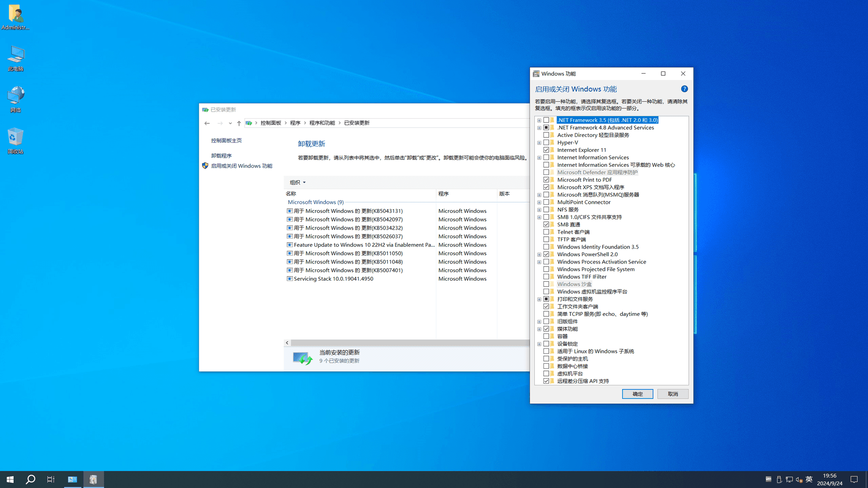Select Windows Projected File System item
The width and height of the screenshot is (868, 488).
(x=595, y=269)
